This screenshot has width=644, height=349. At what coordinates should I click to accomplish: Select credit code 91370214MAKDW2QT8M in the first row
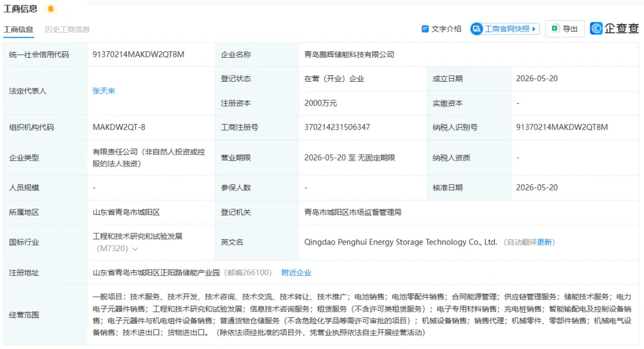tap(138, 54)
